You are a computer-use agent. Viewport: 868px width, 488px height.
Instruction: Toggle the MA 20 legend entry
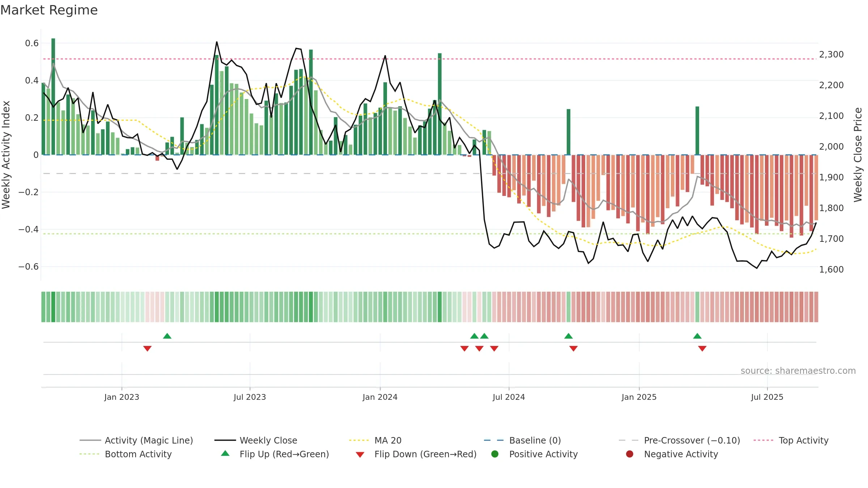[x=375, y=440]
